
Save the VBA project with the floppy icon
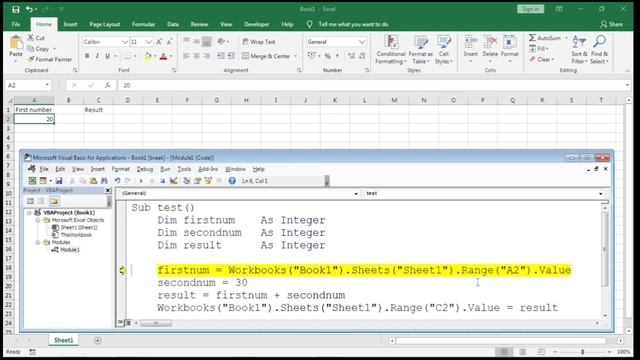(x=59, y=181)
